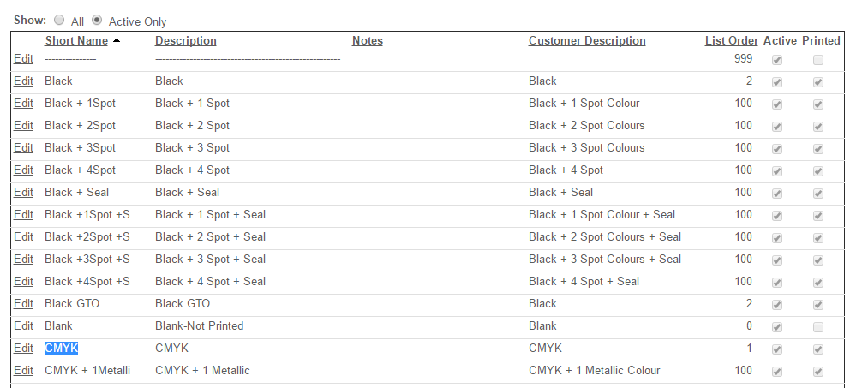The image size is (868, 388).
Task: Open Edit link for CMYK row
Action: coord(23,348)
